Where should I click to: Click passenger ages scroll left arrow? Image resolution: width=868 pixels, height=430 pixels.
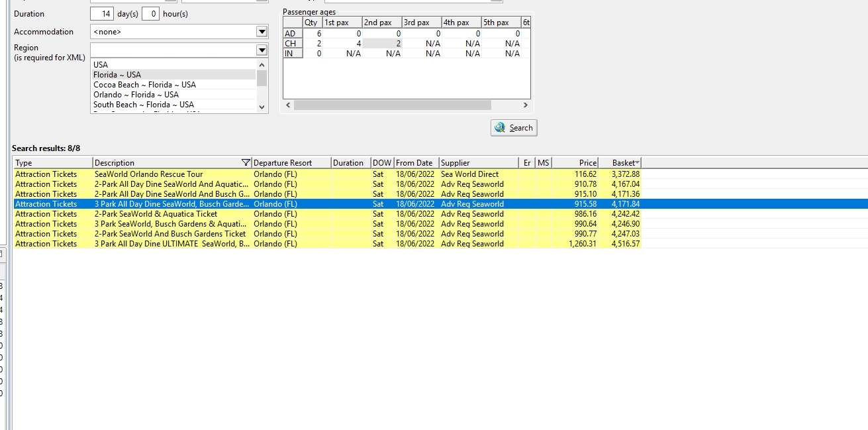click(288, 105)
